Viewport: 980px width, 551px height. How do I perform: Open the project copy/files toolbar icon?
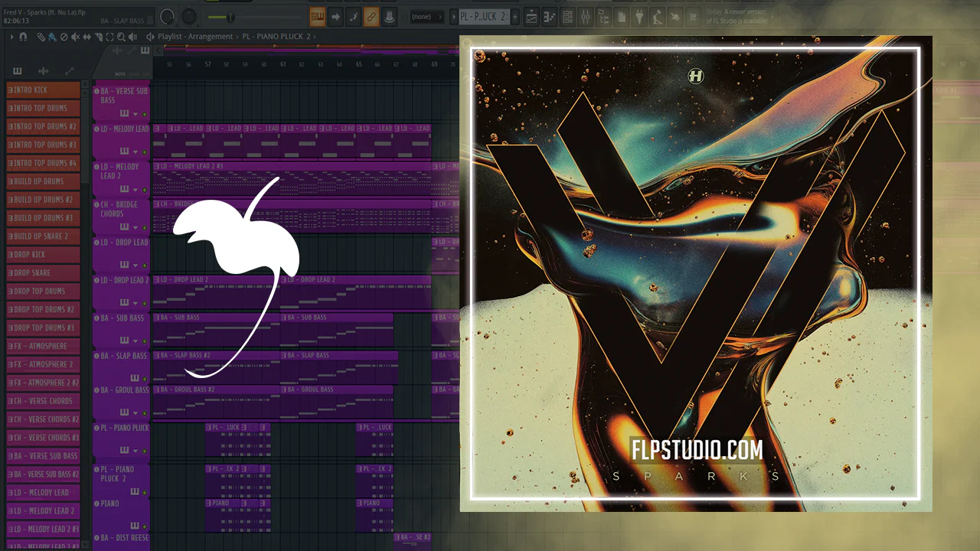(x=622, y=17)
